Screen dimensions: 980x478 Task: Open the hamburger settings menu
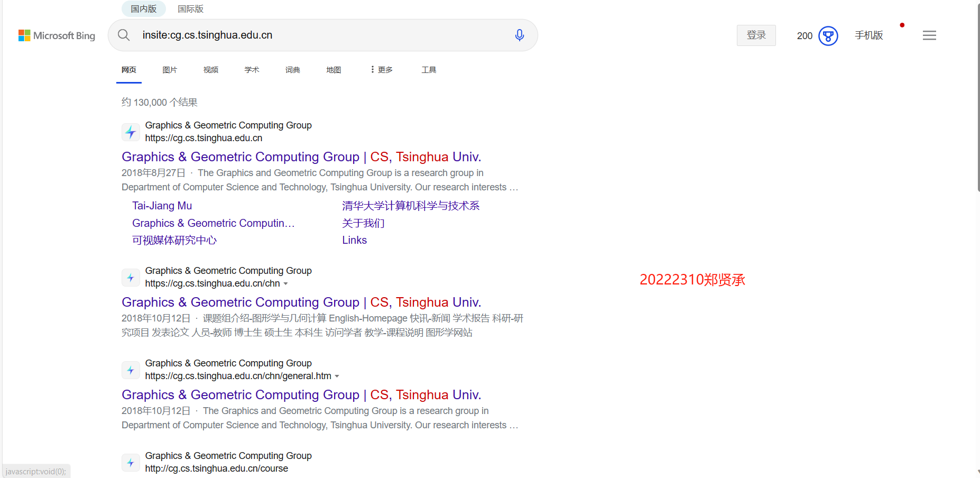pyautogui.click(x=929, y=35)
